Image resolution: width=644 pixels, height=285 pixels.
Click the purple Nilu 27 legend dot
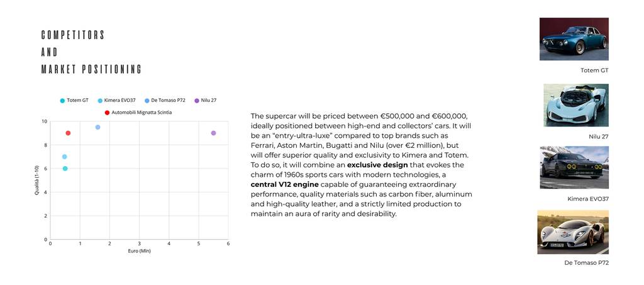coord(197,101)
